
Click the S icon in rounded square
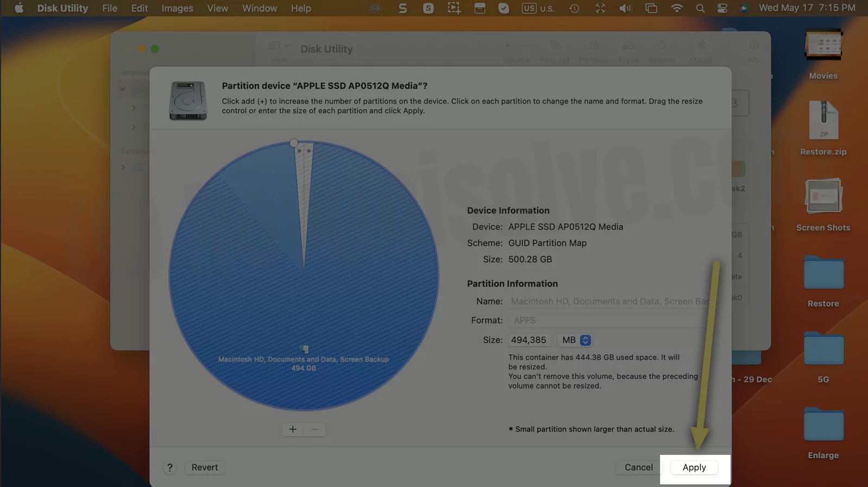point(429,8)
